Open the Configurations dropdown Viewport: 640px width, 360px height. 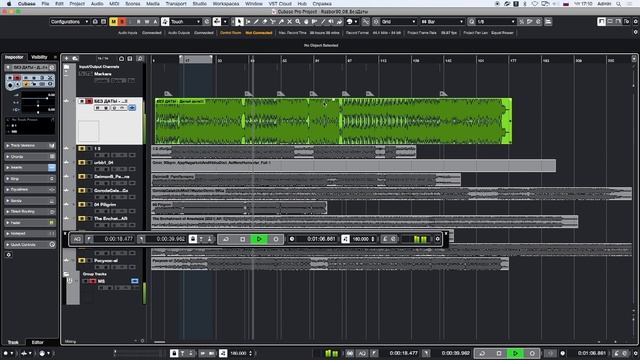69,22
